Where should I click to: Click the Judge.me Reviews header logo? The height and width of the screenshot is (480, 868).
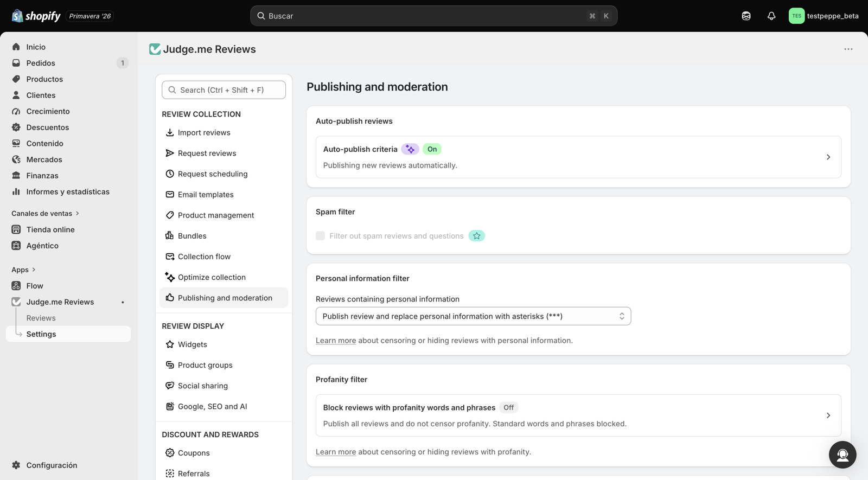155,49
